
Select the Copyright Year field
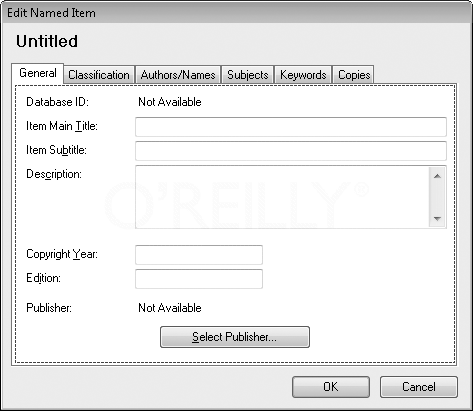pyautogui.click(x=199, y=255)
